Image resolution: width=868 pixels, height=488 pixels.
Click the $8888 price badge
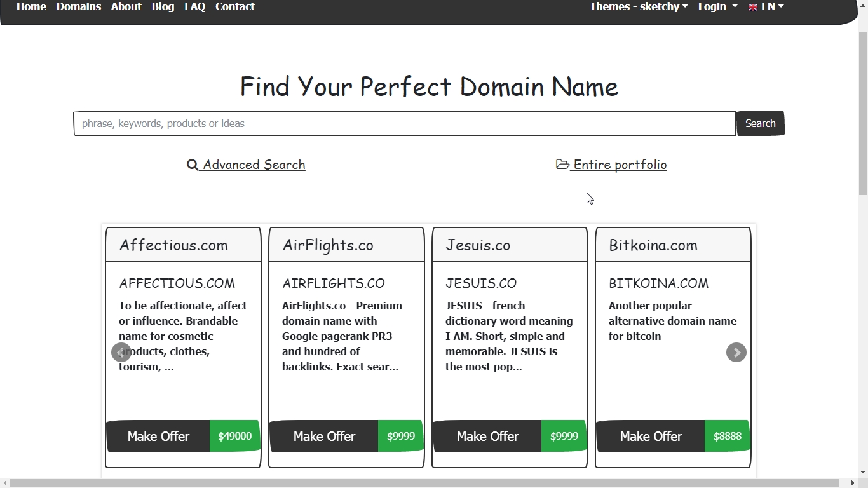(728, 436)
